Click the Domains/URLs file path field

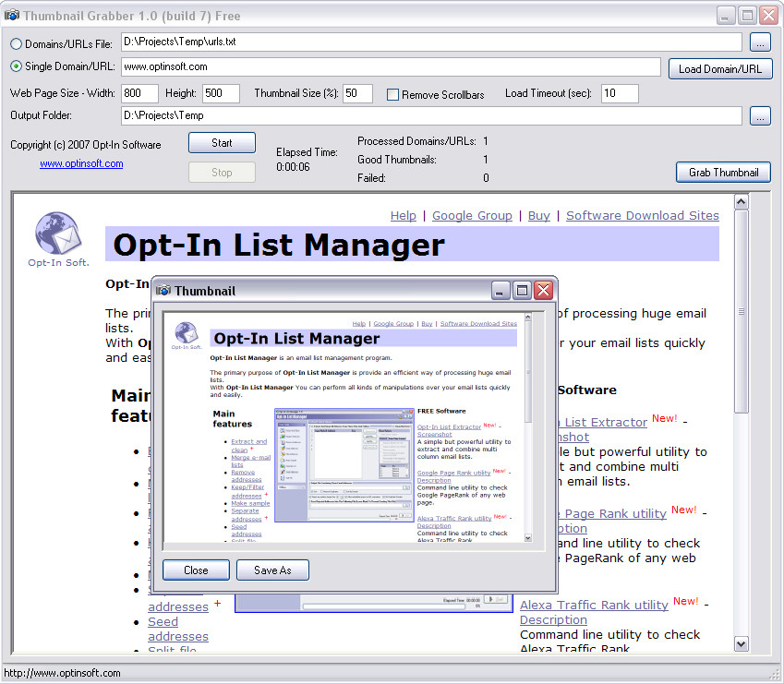click(x=431, y=42)
